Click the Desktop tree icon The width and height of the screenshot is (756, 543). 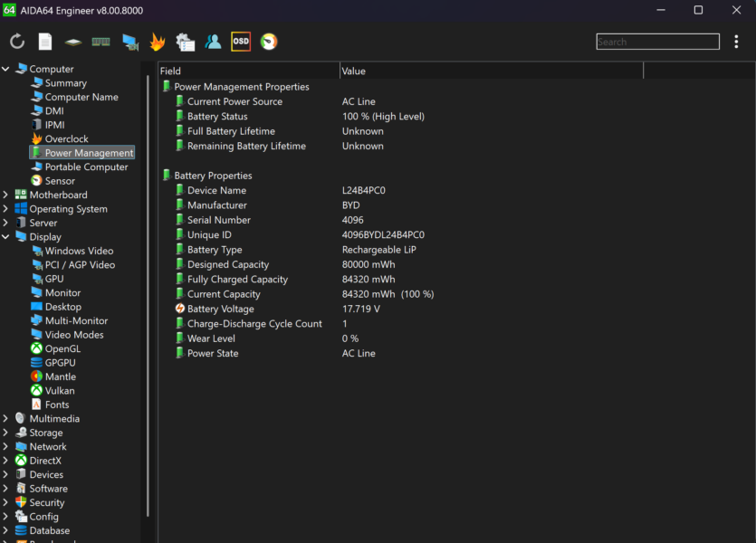point(36,307)
